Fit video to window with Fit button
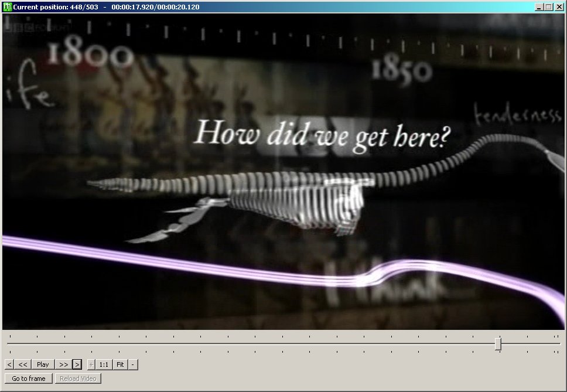This screenshot has height=392, width=567. (121, 364)
